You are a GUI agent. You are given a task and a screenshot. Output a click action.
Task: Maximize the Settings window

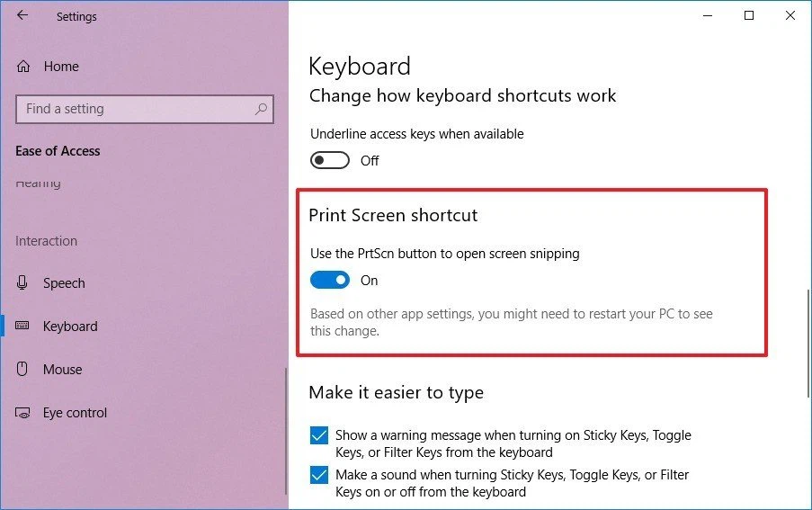pos(749,15)
